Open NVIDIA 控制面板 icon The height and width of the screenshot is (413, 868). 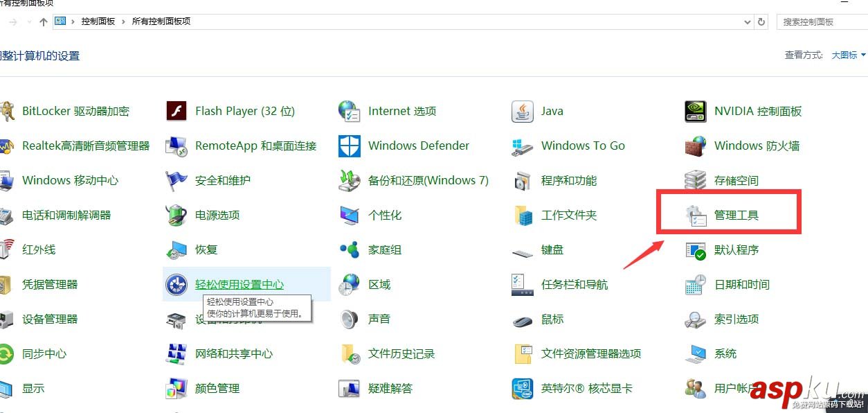(696, 111)
